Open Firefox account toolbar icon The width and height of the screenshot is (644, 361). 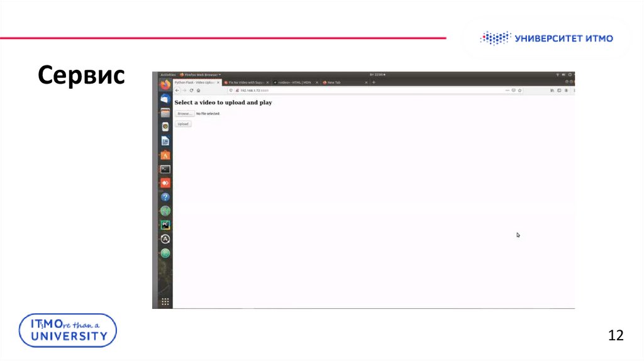[x=566, y=91]
